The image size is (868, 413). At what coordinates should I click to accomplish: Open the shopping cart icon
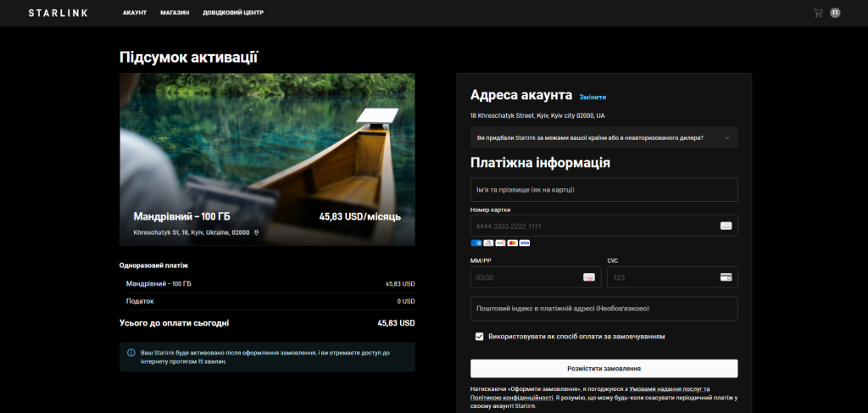point(818,13)
